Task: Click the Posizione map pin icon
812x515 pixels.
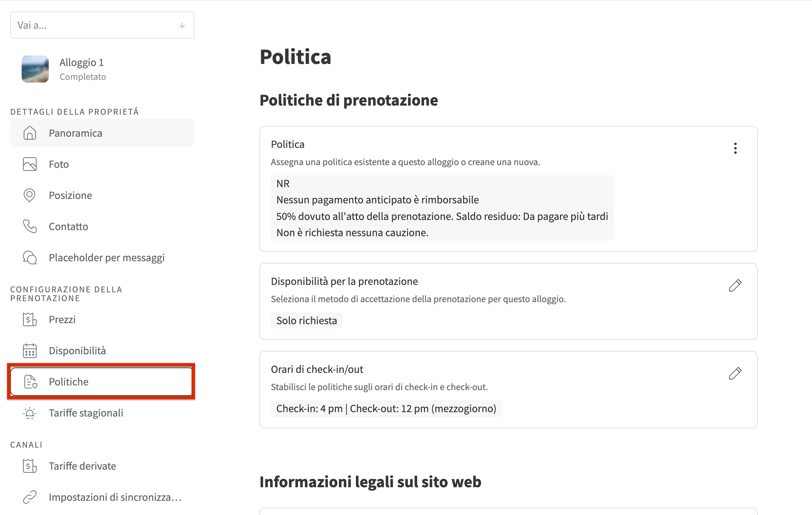Action: click(30, 195)
